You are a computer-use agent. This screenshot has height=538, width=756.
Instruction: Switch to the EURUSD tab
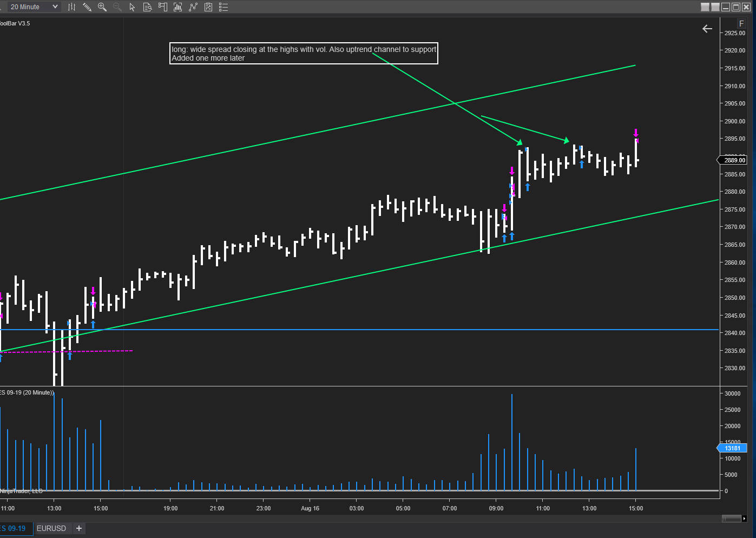[x=51, y=528]
